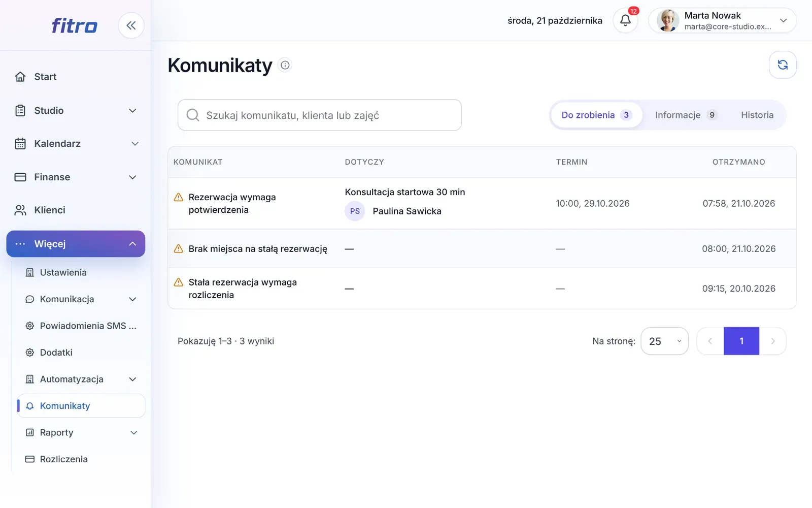Click the OTRZYMANO column header
812x508 pixels.
coord(738,162)
